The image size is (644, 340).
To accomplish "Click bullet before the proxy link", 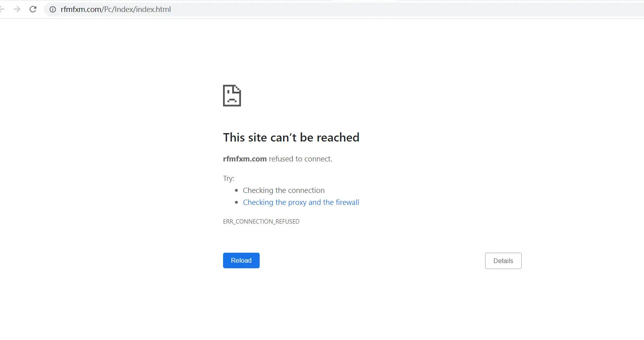I will (x=236, y=202).
